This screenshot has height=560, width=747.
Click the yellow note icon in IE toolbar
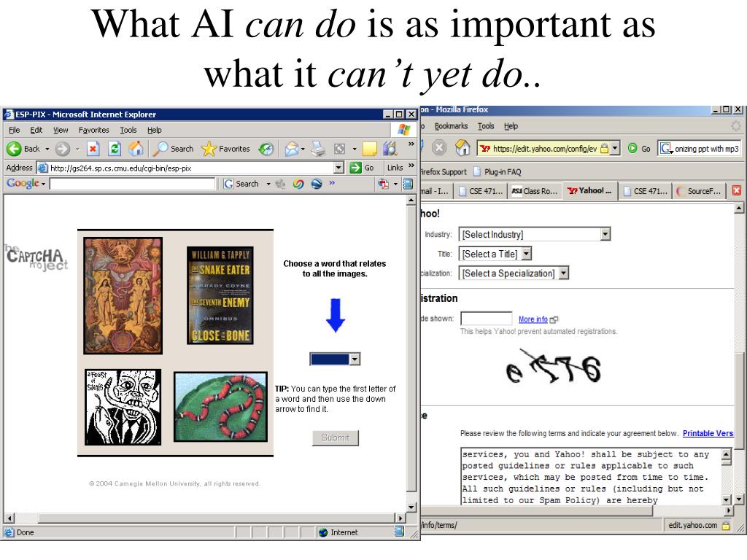[x=370, y=149]
